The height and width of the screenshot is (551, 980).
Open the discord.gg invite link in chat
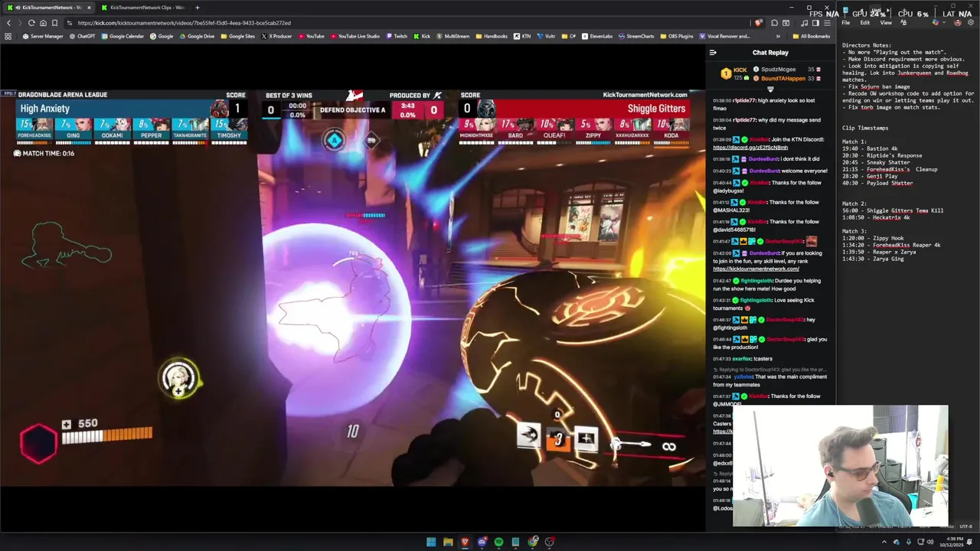pos(750,148)
